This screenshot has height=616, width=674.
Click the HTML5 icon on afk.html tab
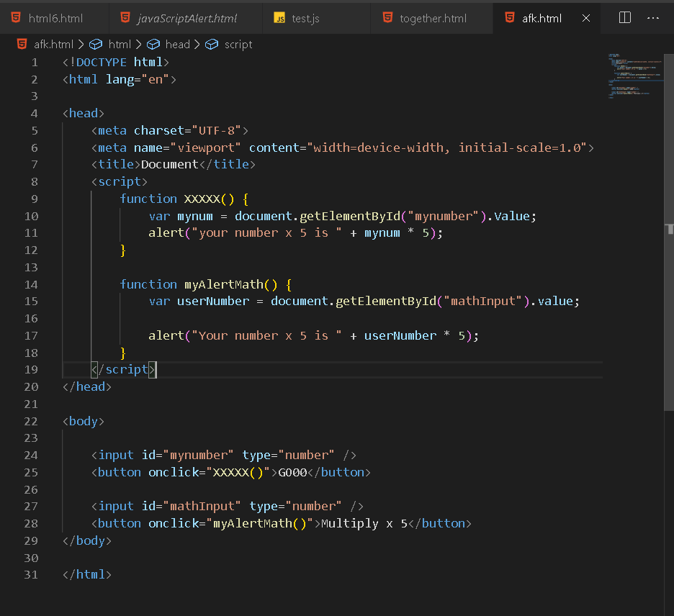point(510,17)
